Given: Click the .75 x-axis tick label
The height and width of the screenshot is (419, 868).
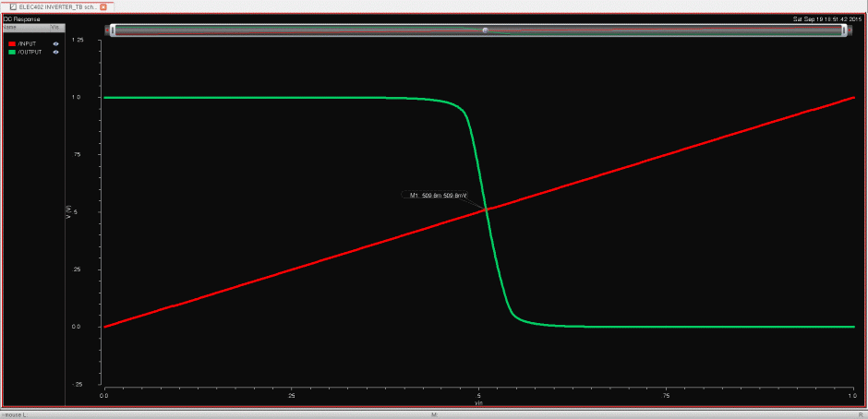Looking at the screenshot, I should pos(667,396).
